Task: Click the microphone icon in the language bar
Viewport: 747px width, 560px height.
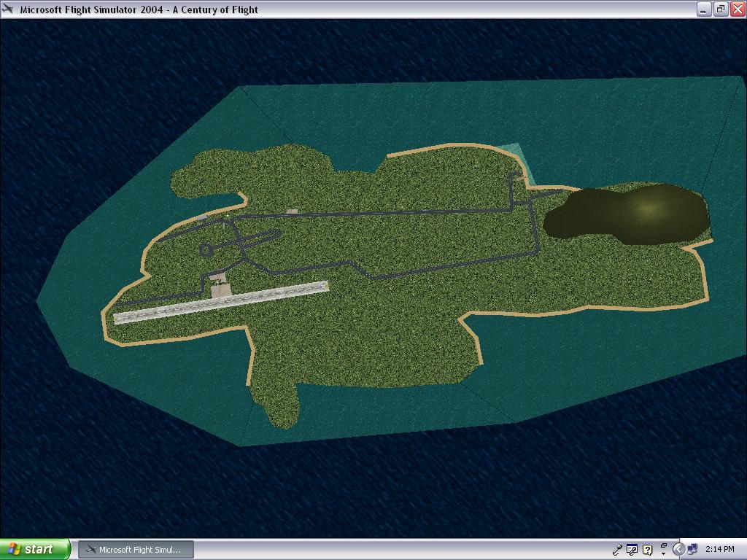Action: point(618,550)
